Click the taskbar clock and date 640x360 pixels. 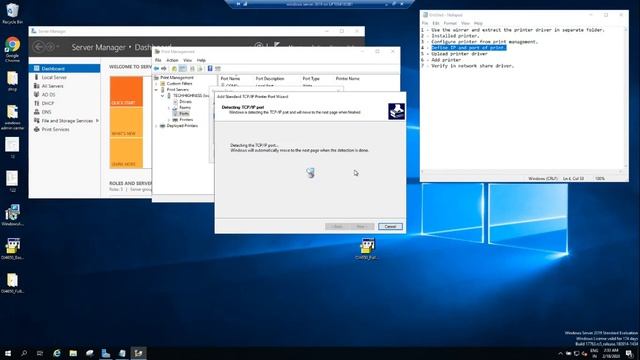pyautogui.click(x=611, y=353)
